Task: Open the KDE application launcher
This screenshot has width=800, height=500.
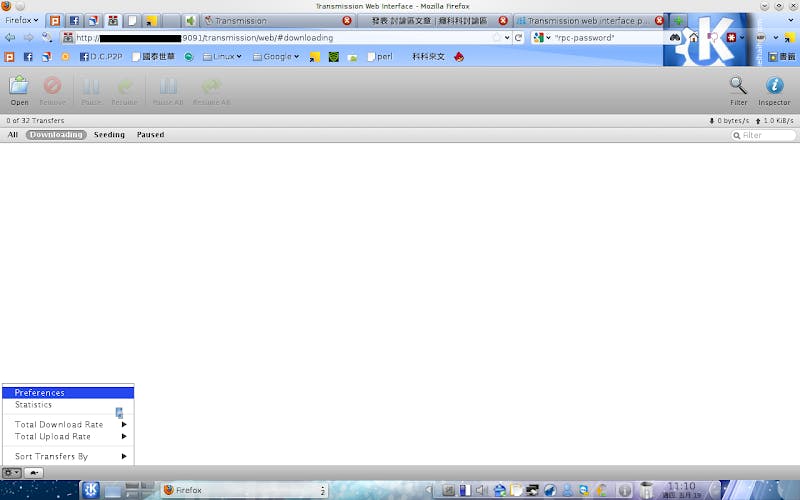Action: coord(89,490)
